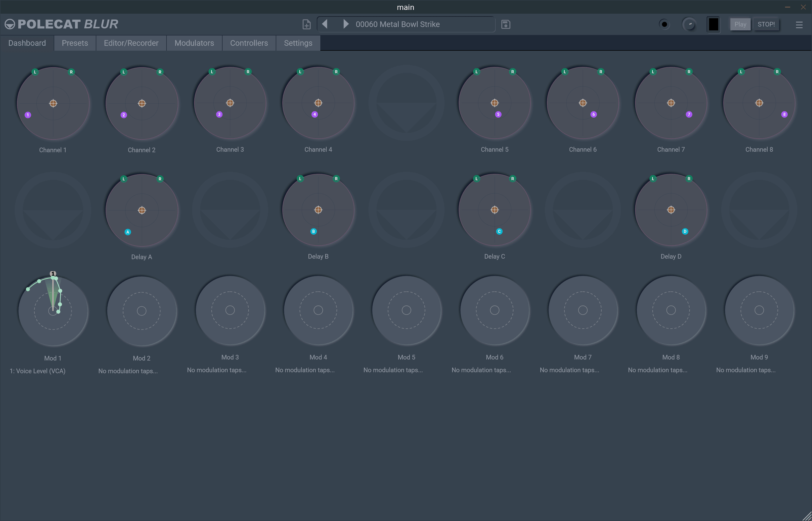Open the hamburger menu
The width and height of the screenshot is (812, 521).
click(799, 25)
